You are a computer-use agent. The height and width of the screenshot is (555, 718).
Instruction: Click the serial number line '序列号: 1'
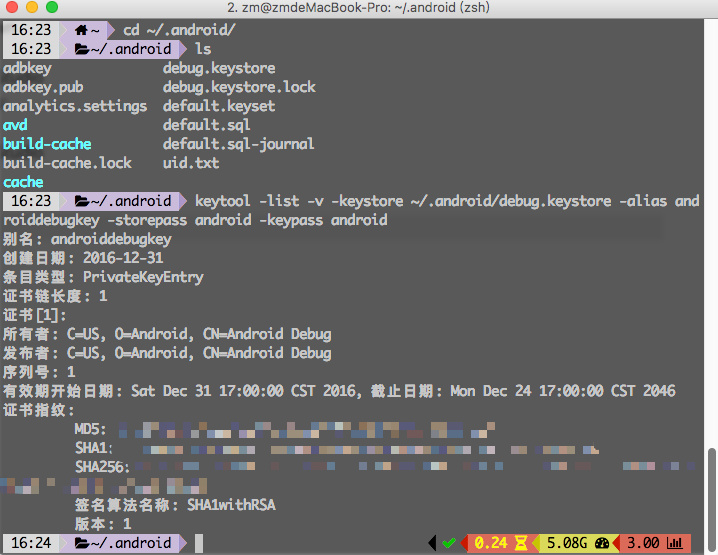pyautogui.click(x=39, y=372)
